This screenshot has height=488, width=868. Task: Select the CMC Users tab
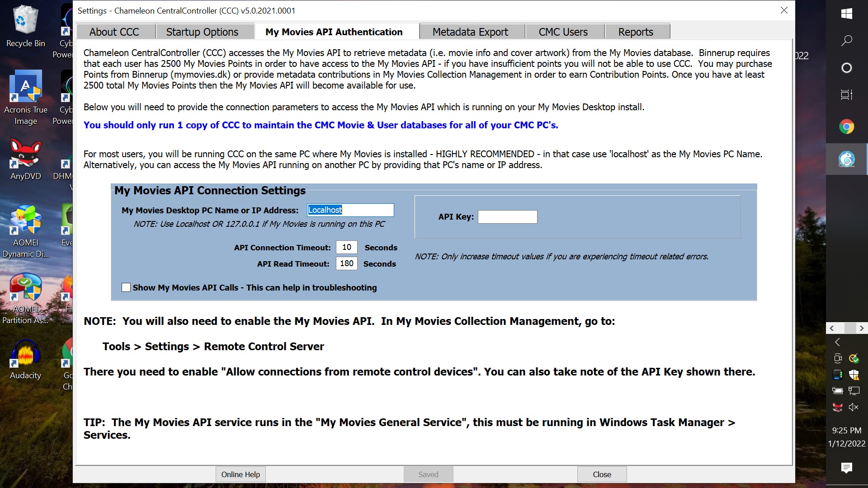[563, 32]
